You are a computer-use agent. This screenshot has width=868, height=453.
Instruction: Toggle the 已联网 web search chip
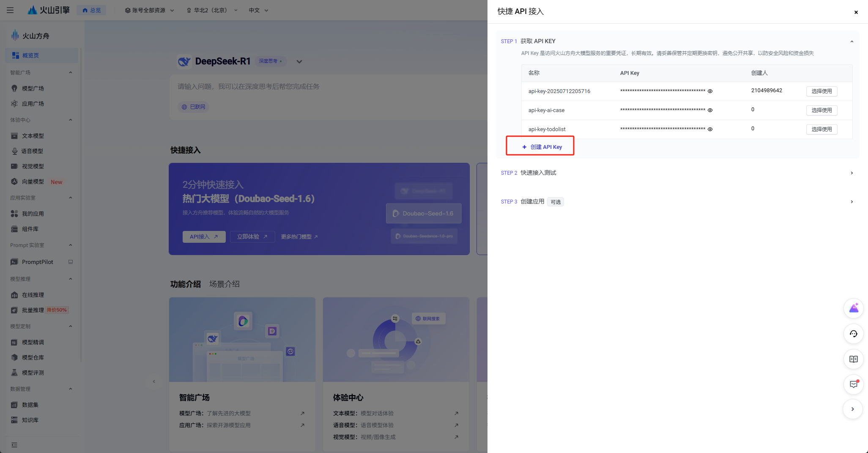194,107
